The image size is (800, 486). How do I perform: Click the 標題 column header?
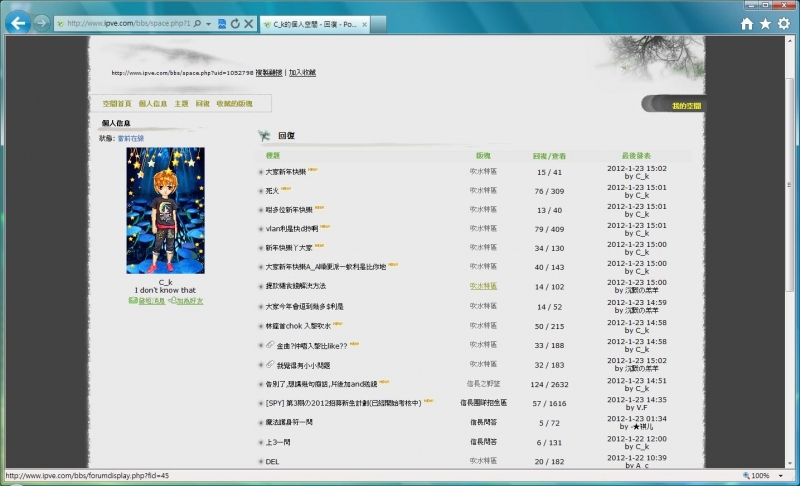(273, 156)
